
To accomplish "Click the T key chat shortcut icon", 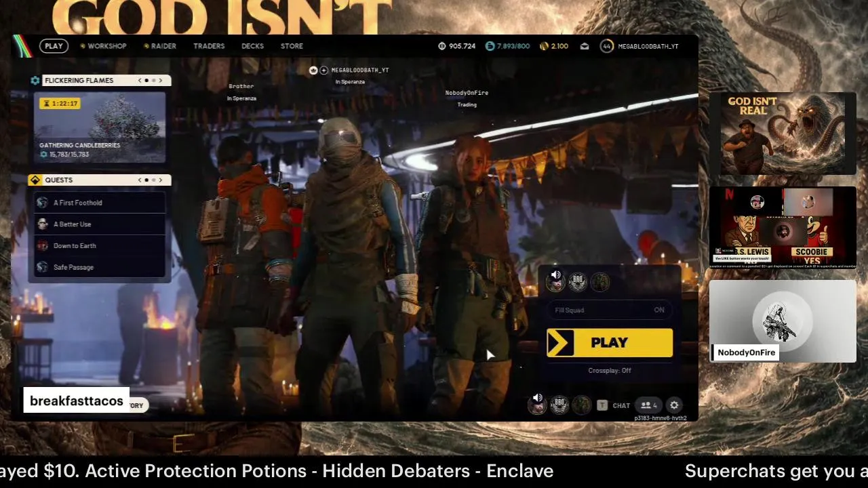I will coord(602,405).
